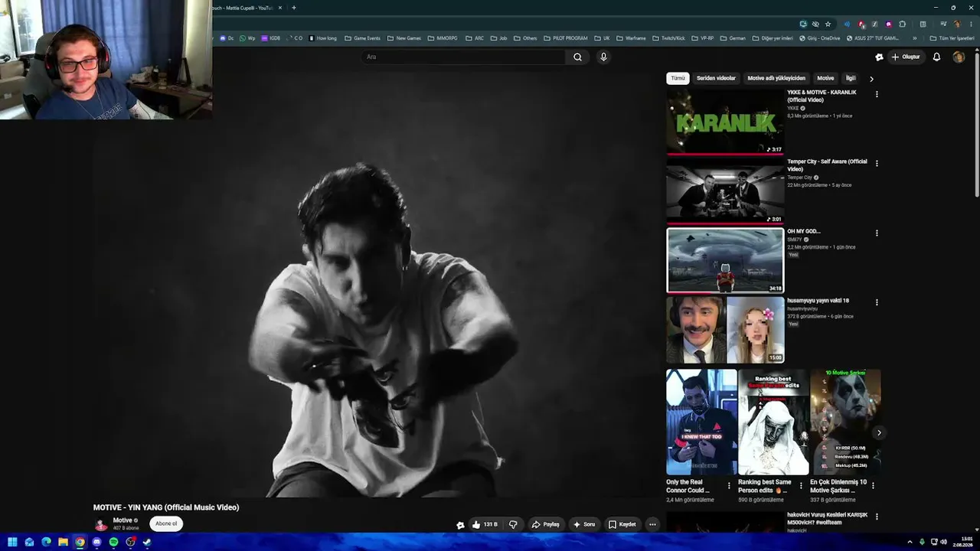The height and width of the screenshot is (551, 980).
Task: Open husamyuyu yayın vakti 18 thumbnail
Action: point(725,330)
